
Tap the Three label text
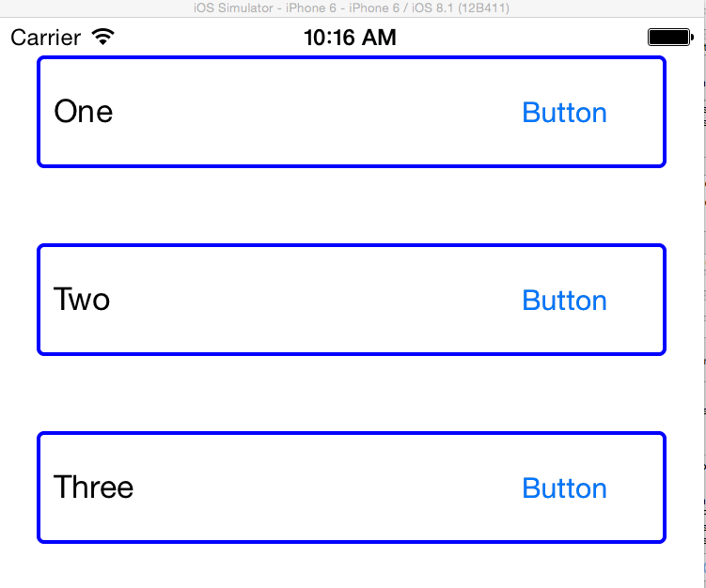(x=94, y=487)
